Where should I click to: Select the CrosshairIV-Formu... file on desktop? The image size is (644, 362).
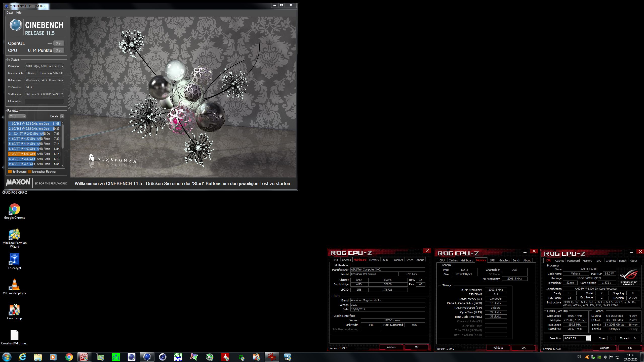(14, 337)
